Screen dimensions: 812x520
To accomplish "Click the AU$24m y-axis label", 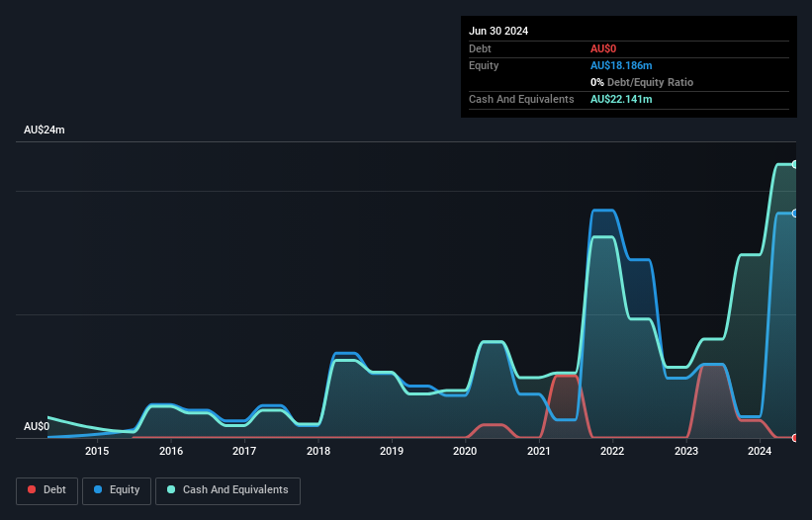I will (45, 130).
